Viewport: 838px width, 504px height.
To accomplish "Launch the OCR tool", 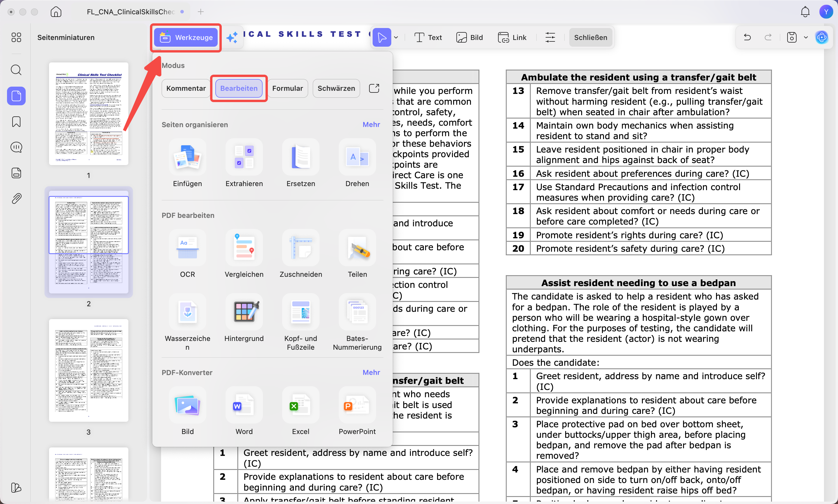I will (x=188, y=254).
